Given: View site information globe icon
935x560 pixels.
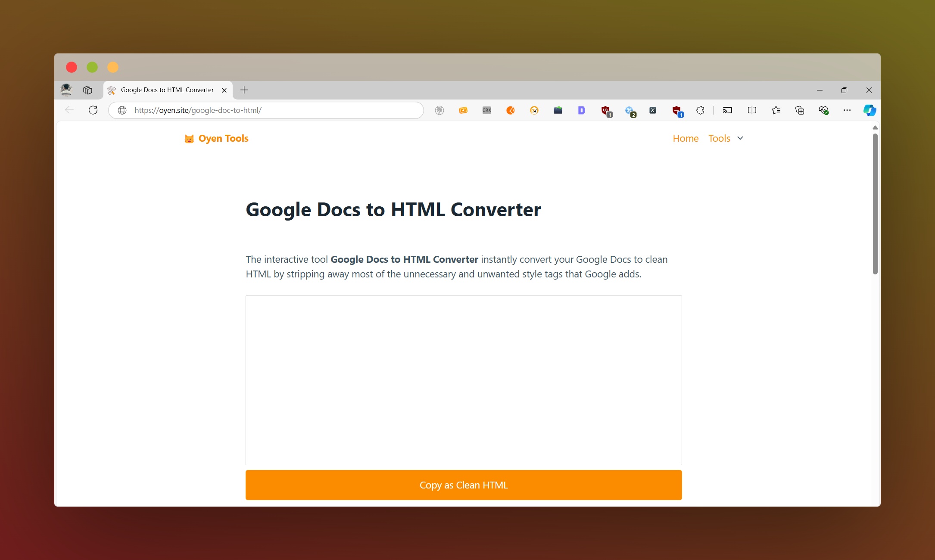Looking at the screenshot, I should [x=122, y=110].
